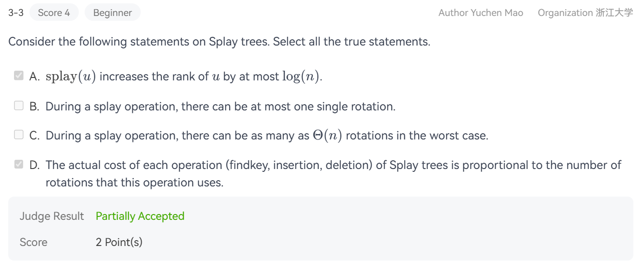Select option B text about single rotation
The width and height of the screenshot is (644, 261).
220,107
